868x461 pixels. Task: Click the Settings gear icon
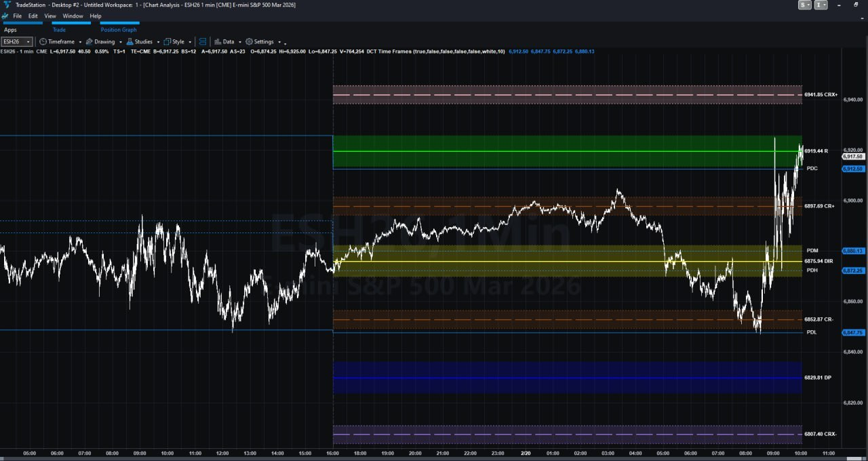250,41
